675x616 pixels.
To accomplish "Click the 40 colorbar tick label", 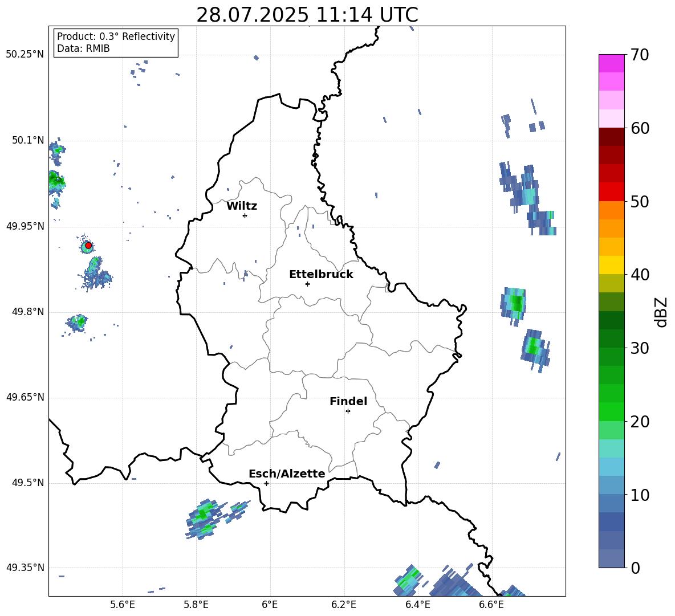I will click(x=640, y=275).
